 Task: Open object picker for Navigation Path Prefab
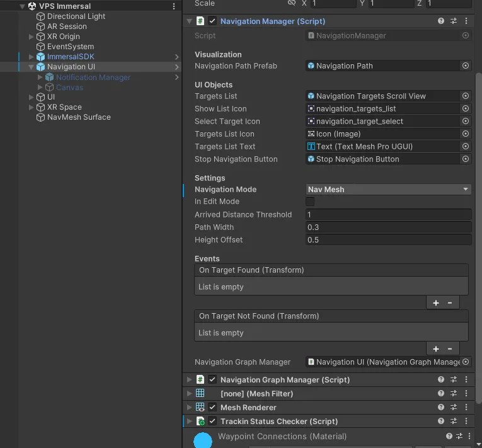click(466, 66)
